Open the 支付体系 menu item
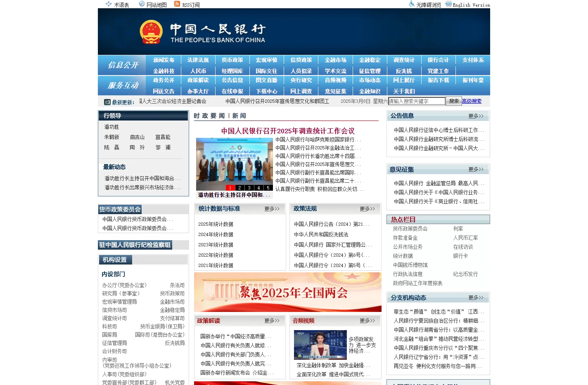 coord(473,60)
